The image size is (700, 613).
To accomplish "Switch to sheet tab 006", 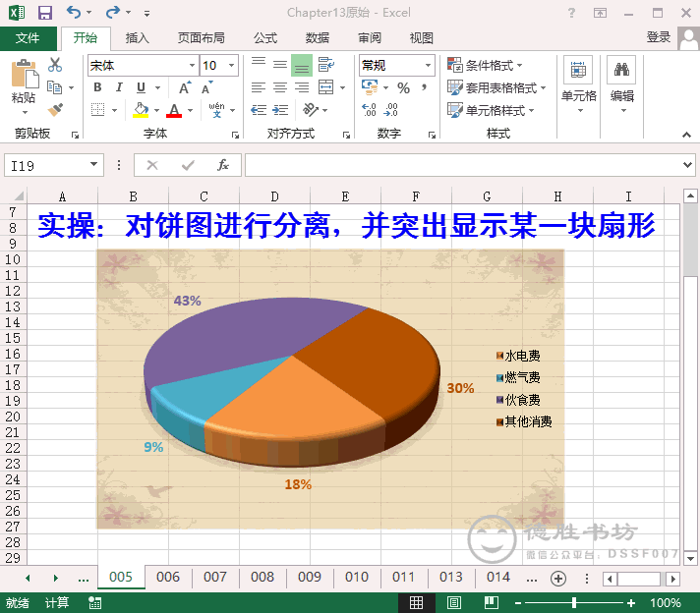I will point(168,577).
